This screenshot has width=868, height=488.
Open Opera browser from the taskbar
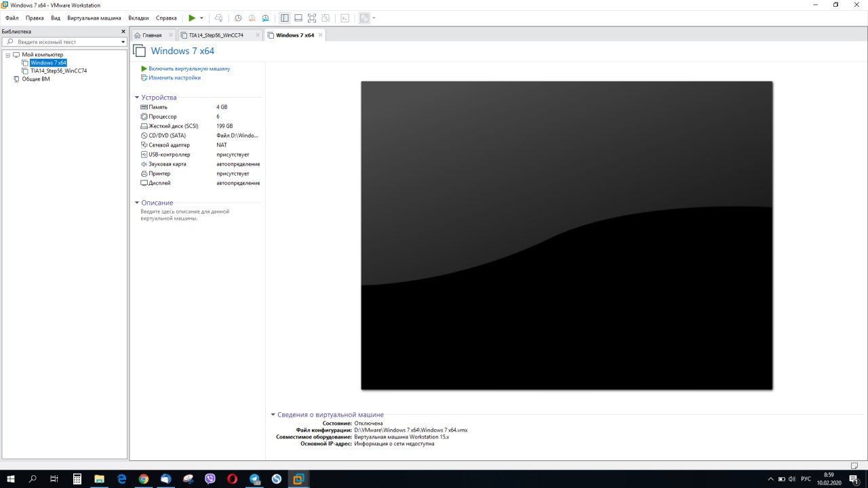point(232,479)
